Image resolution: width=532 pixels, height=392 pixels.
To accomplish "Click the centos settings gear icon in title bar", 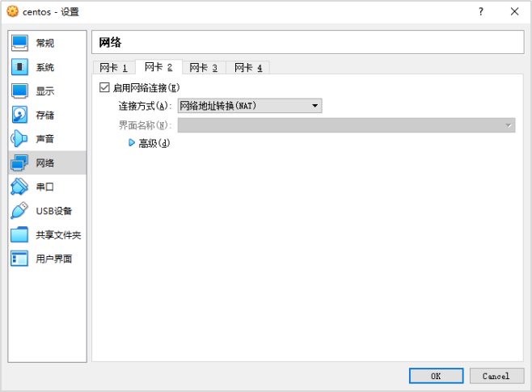I will [13, 11].
